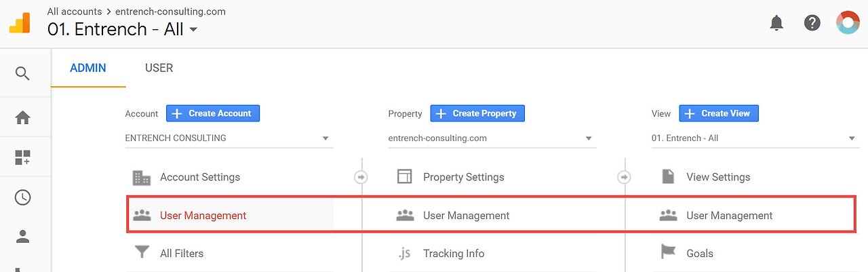Click the Account column label
This screenshot has height=272, width=868.
(142, 114)
